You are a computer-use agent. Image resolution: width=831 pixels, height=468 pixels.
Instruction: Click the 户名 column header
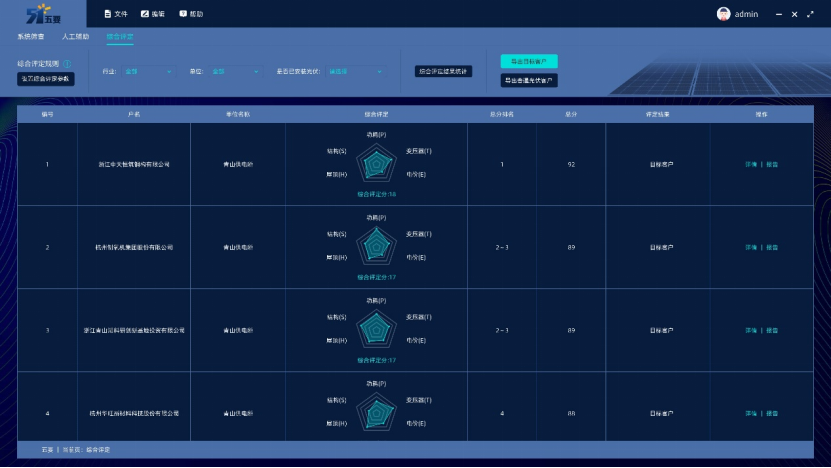134,114
